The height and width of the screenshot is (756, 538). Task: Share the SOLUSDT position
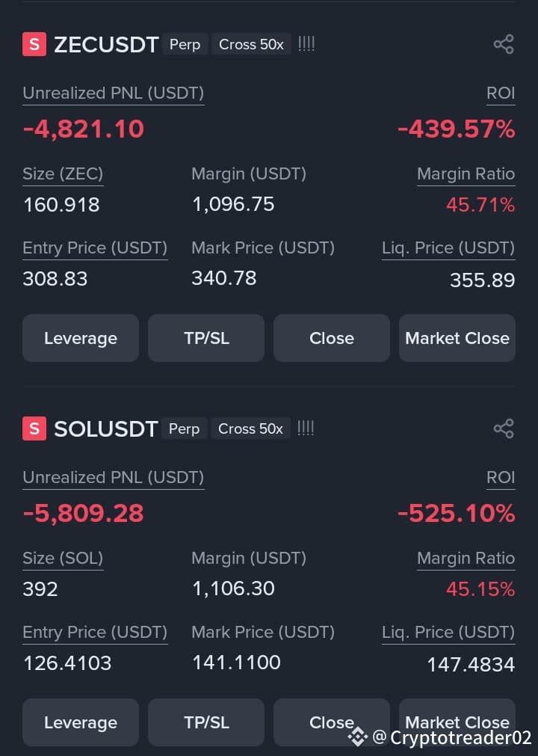click(x=504, y=428)
